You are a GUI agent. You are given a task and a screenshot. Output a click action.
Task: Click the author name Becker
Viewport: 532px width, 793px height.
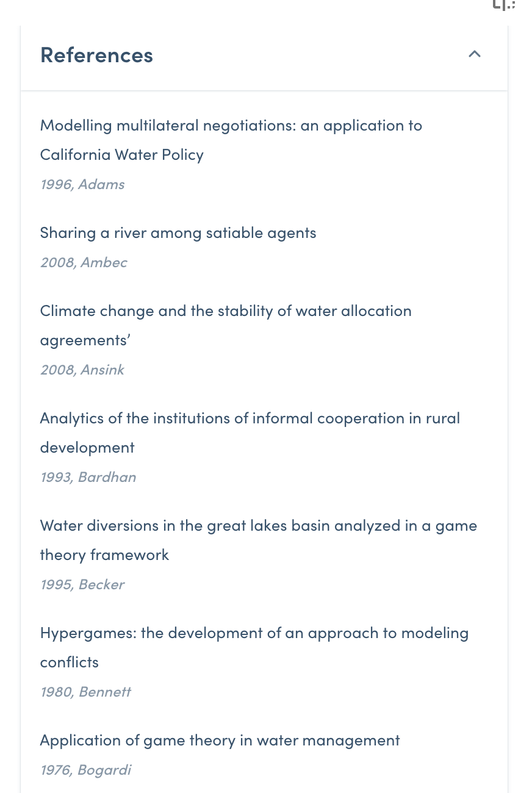tap(102, 584)
